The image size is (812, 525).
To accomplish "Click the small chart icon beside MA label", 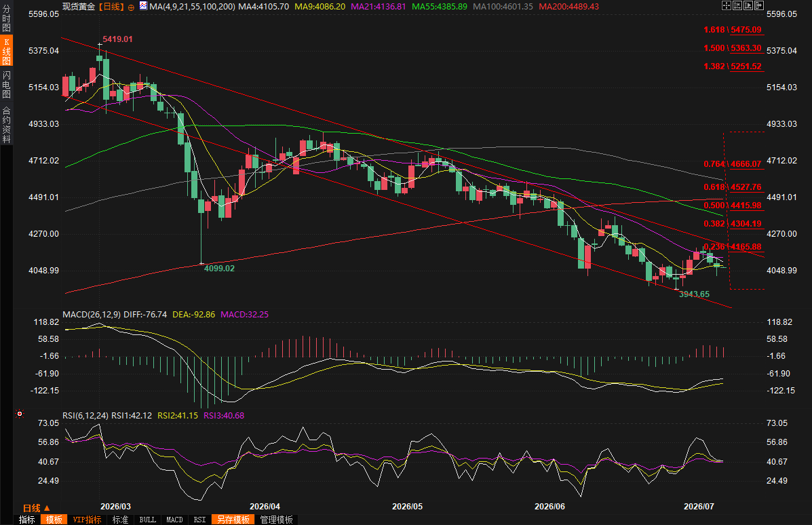I will coord(143,5).
